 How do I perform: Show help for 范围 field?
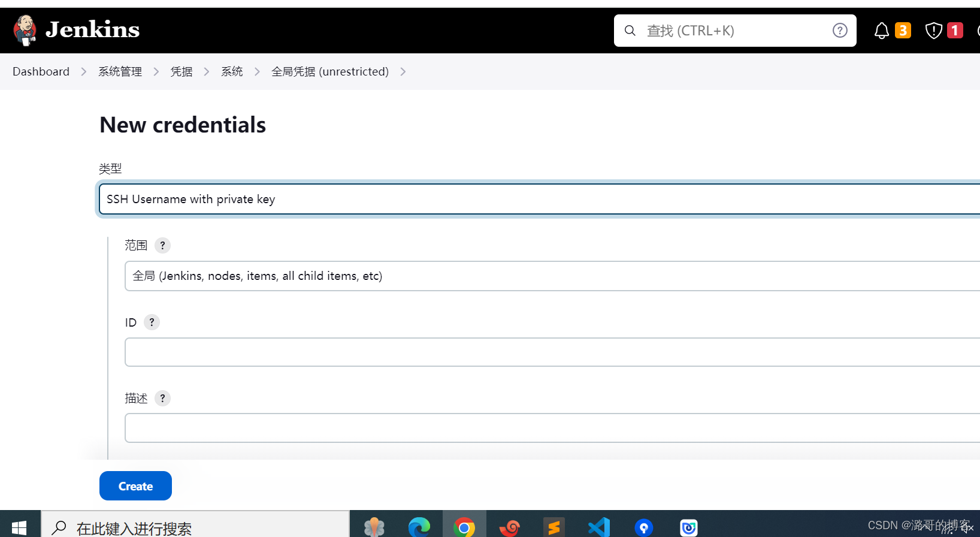click(x=162, y=245)
